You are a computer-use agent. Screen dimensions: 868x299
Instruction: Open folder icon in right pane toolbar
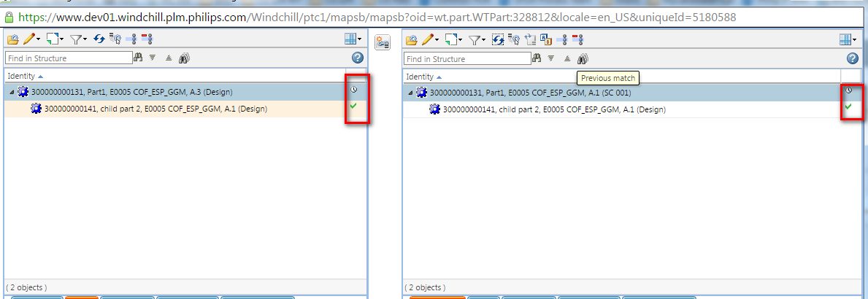click(x=411, y=40)
